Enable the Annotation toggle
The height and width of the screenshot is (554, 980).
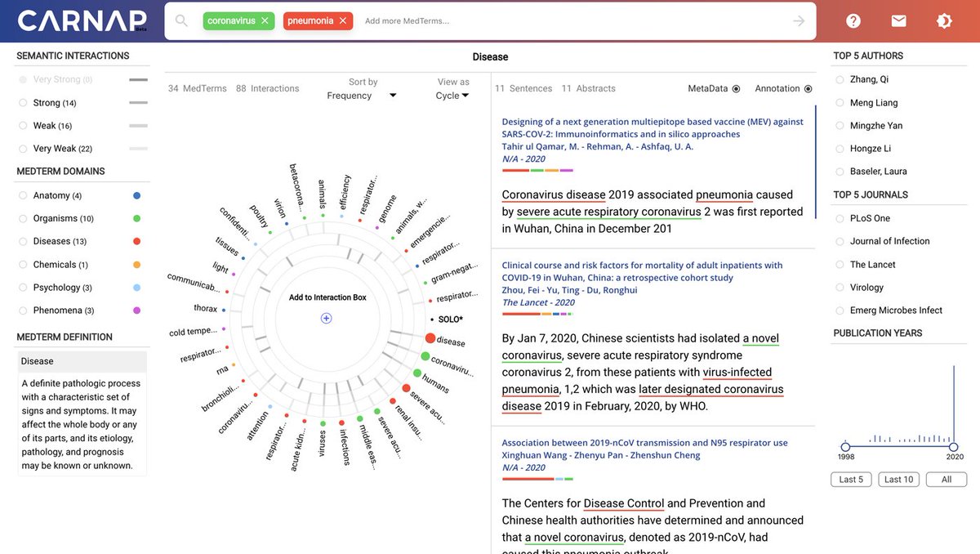click(806, 88)
